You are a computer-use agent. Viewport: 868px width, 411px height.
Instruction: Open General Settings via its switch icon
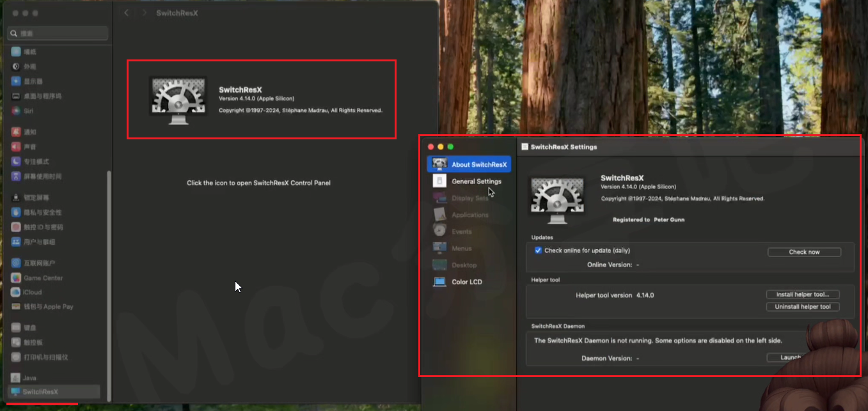[x=439, y=181]
